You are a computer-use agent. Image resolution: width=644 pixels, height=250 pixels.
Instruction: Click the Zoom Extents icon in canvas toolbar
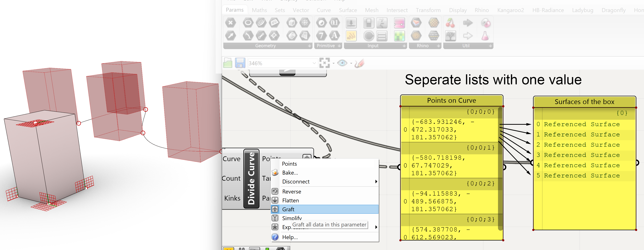click(x=324, y=63)
